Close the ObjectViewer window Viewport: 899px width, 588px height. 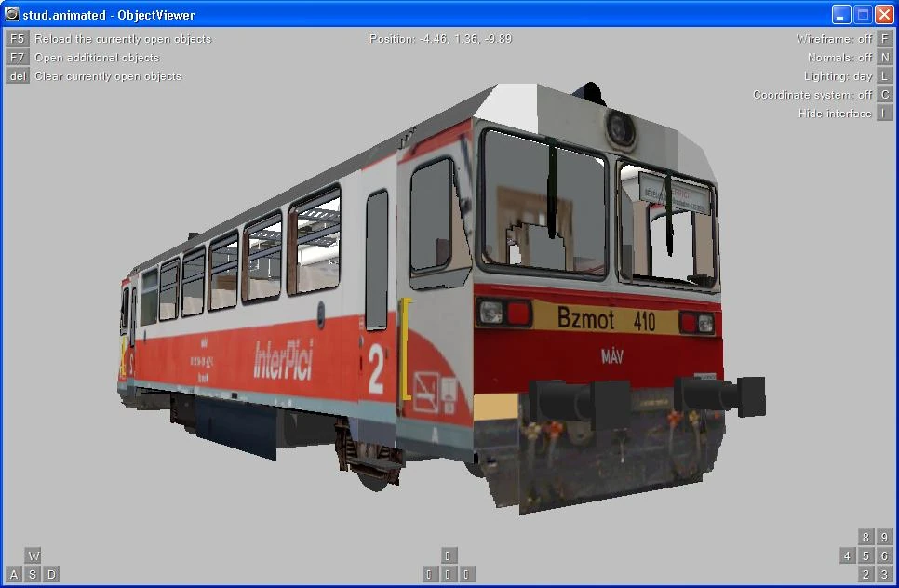(884, 14)
